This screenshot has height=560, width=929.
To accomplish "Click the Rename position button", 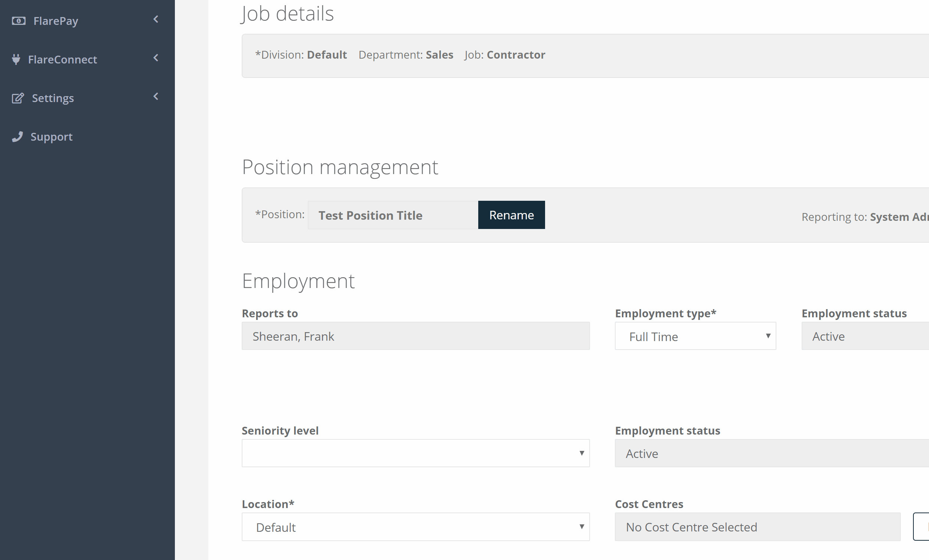I will coord(511,215).
